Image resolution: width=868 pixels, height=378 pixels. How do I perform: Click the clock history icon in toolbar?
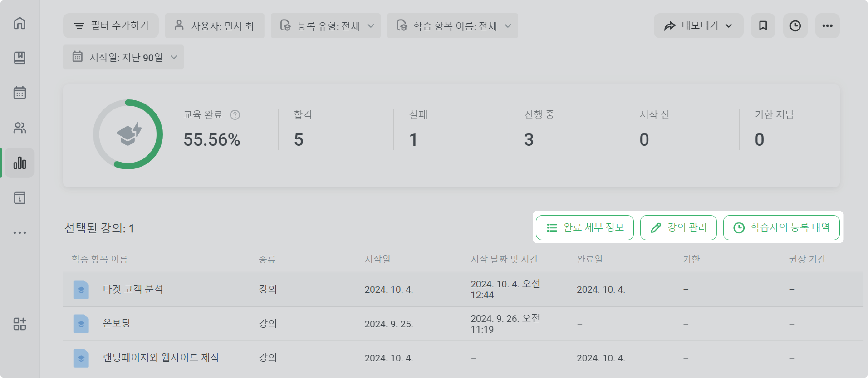(x=795, y=26)
